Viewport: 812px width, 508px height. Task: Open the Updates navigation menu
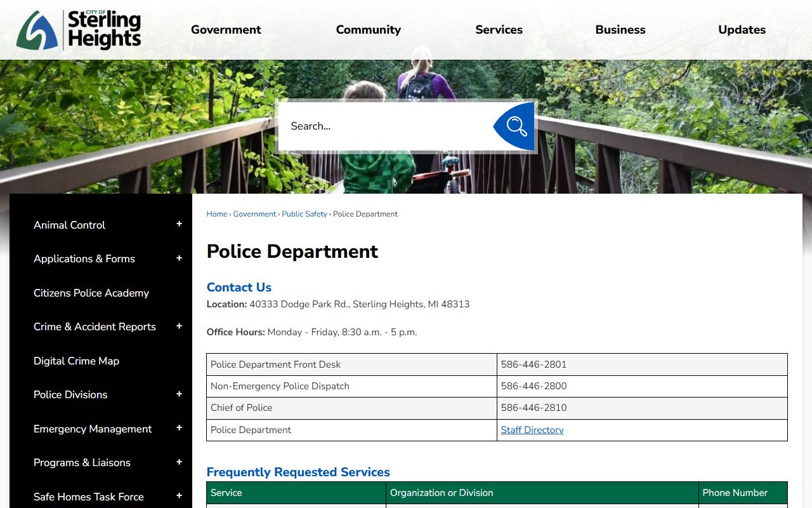click(x=742, y=30)
